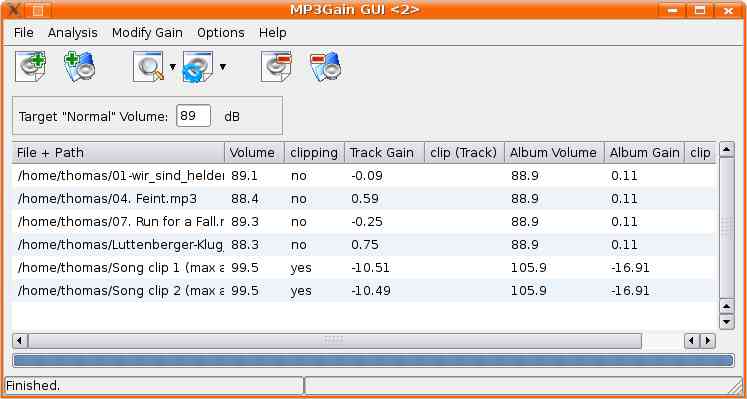This screenshot has width=747, height=399.
Task: Click the vertical scrollbar thumb
Action: (x=726, y=228)
